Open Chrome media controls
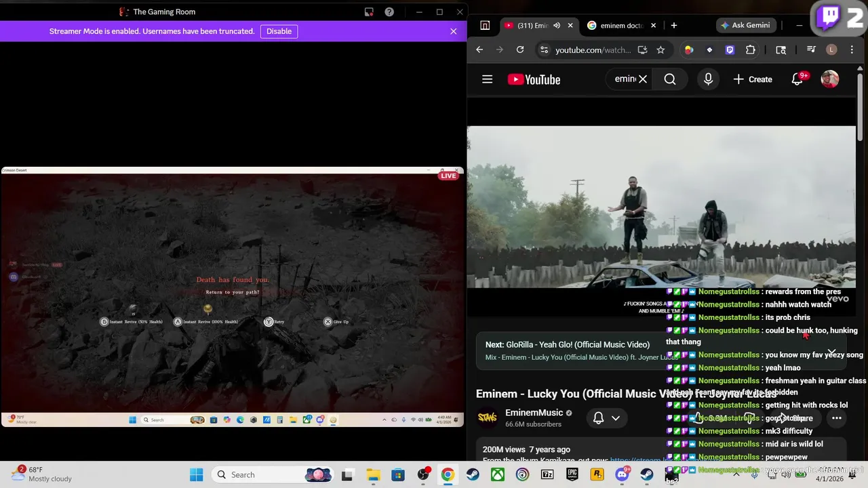Image resolution: width=868 pixels, height=488 pixels. 811,49
